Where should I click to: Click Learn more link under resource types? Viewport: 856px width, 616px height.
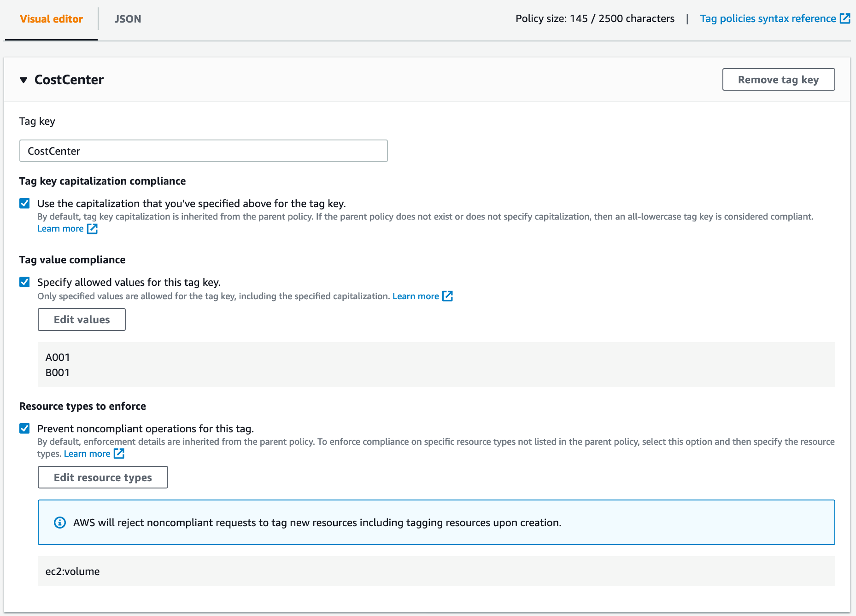click(x=87, y=453)
